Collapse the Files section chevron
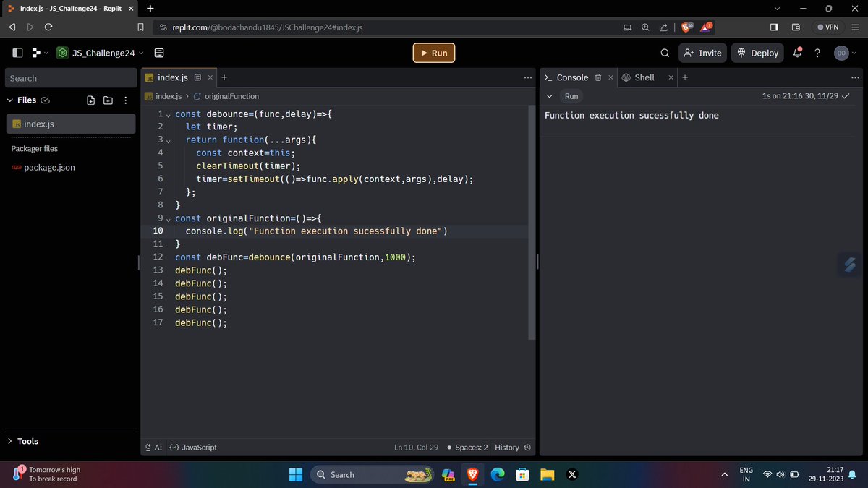The image size is (868, 488). pyautogui.click(x=10, y=100)
